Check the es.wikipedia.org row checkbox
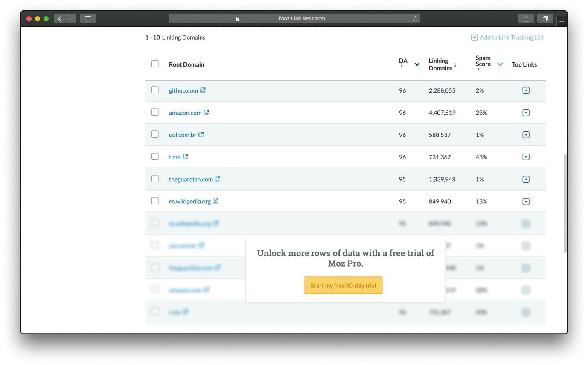588x365 pixels. click(x=155, y=201)
